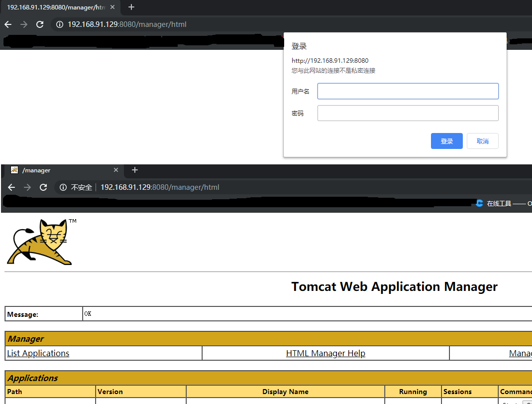Close the 192.168.91.129:8080/manager tab
Image resolution: width=532 pixels, height=404 pixels.
coord(112,7)
